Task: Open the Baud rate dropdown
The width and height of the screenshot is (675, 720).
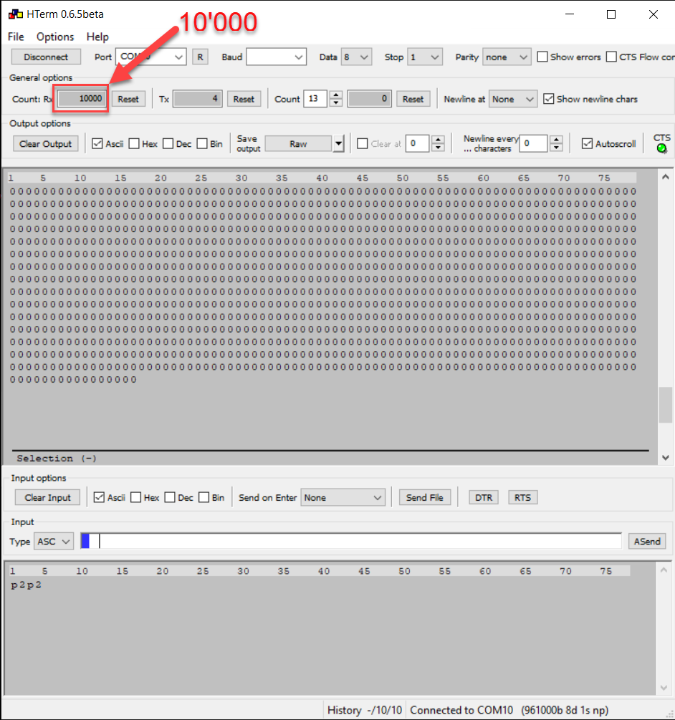Action: point(276,57)
